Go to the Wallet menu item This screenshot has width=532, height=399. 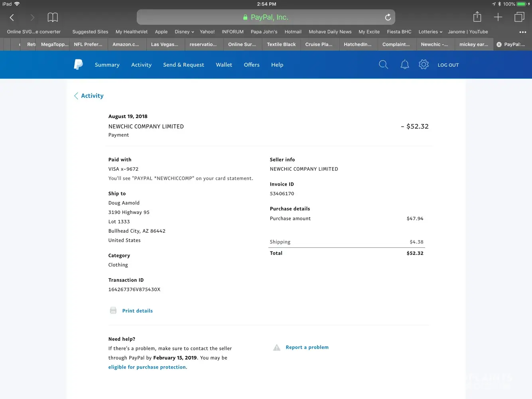coord(224,65)
